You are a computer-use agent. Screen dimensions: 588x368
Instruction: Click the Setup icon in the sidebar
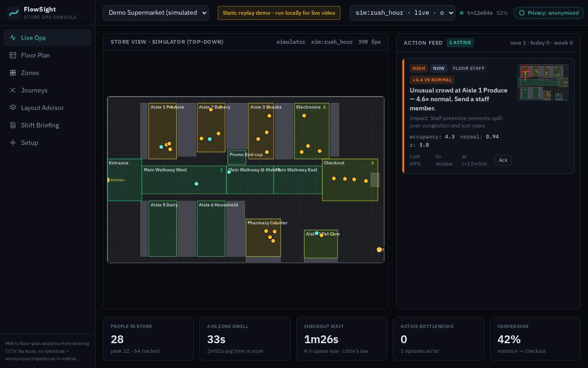(x=13, y=143)
